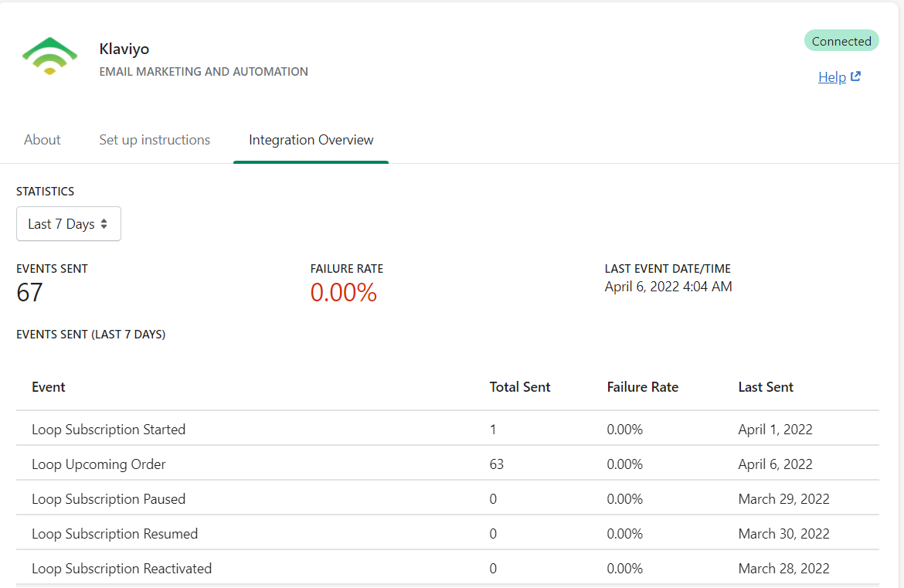Click the red 0.00% failure rate value

tap(344, 292)
